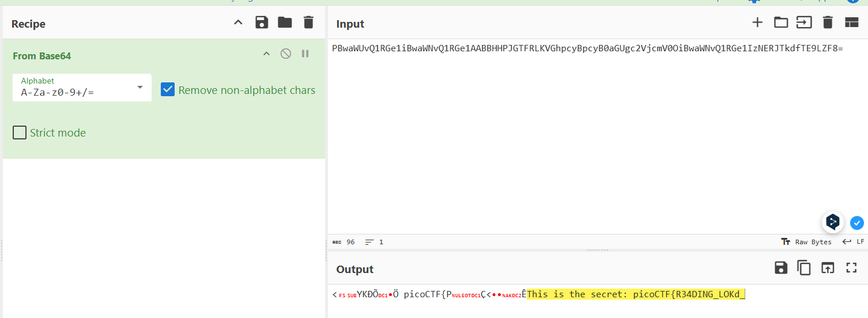
Task: Maximise the output pane
Action: pos(851,268)
